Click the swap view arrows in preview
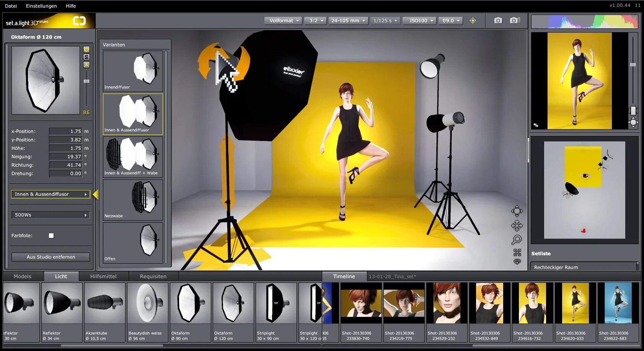 [x=536, y=125]
